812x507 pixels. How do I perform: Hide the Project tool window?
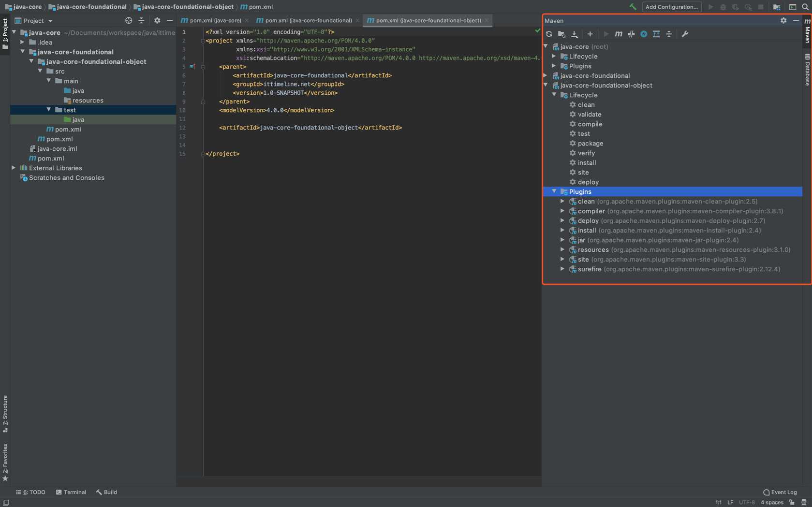(x=170, y=21)
